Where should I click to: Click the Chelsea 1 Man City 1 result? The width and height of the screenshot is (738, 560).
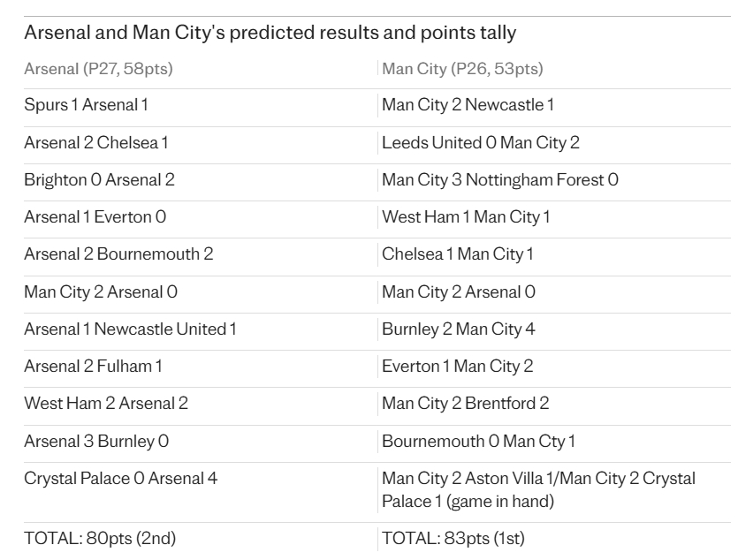(457, 254)
